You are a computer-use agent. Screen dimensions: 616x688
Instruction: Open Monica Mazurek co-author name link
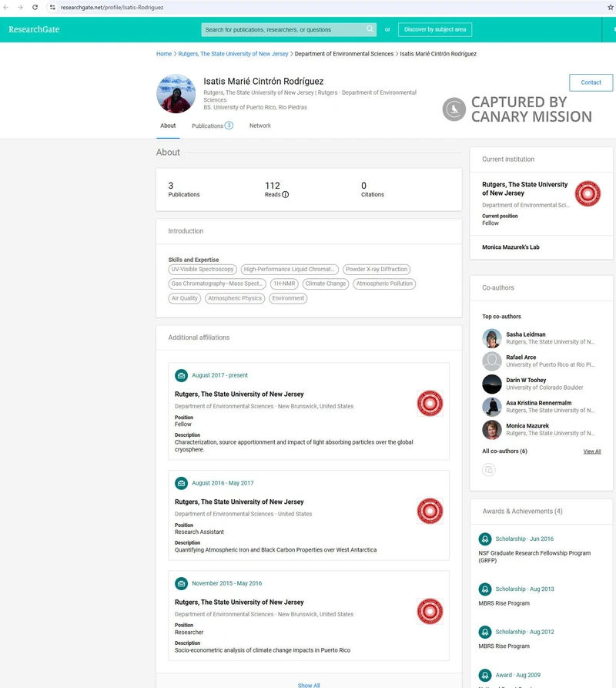tap(527, 425)
